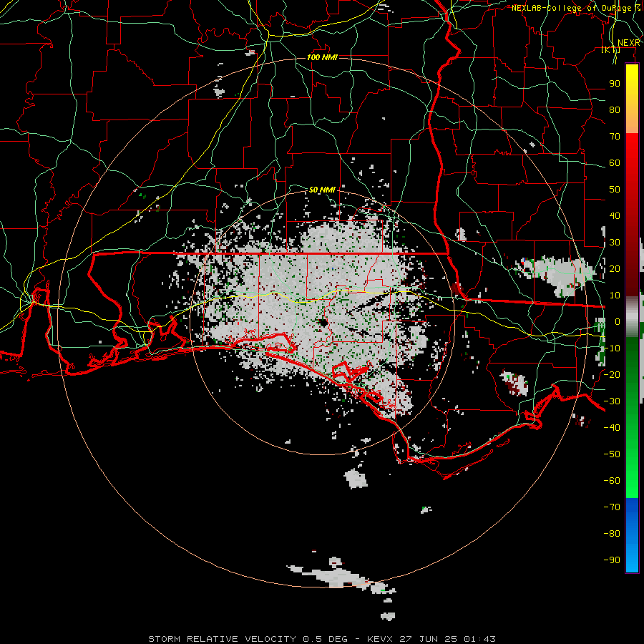This screenshot has height=644, width=644.
Task: Click the [KT] units label above color scale
Action: click(611, 49)
